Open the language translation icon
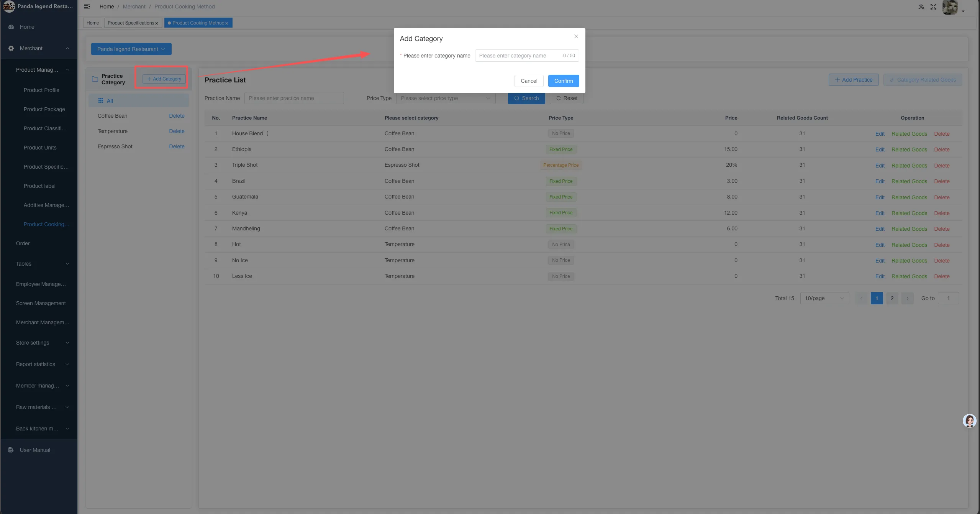 pos(921,7)
